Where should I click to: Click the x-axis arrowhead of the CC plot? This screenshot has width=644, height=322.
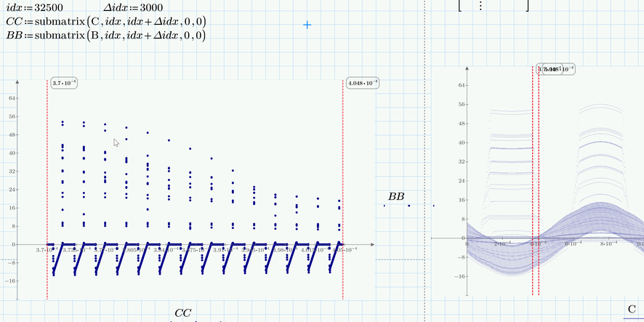tap(371, 244)
